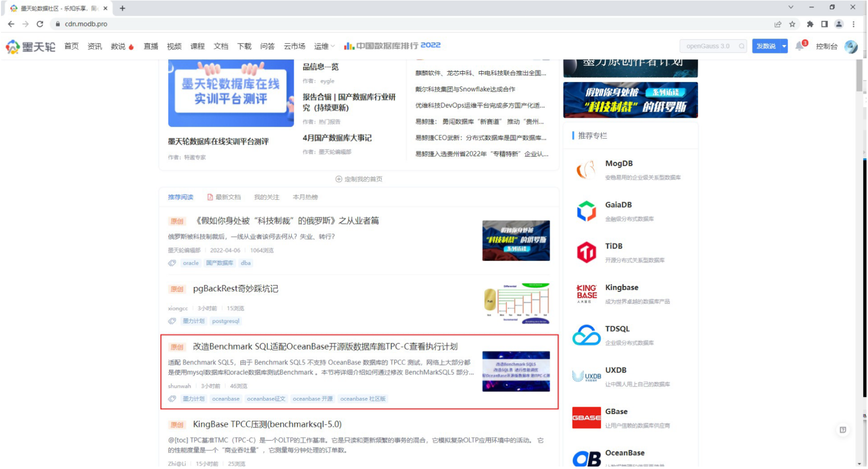Open a new browser tab

(x=123, y=8)
